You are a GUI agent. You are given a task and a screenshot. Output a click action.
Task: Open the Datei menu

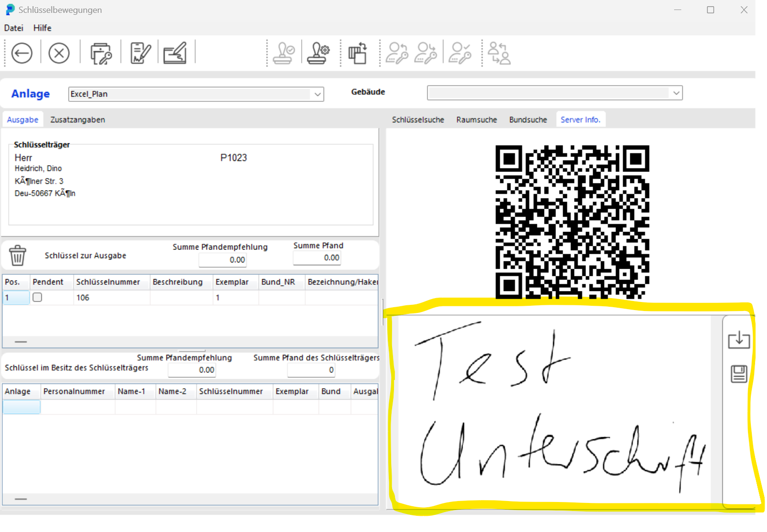[x=14, y=28]
